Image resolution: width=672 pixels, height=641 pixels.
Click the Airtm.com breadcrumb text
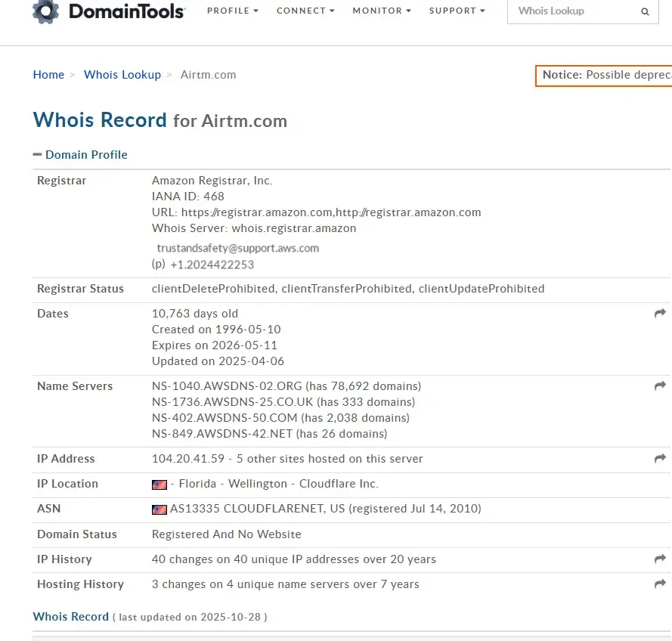[209, 75]
